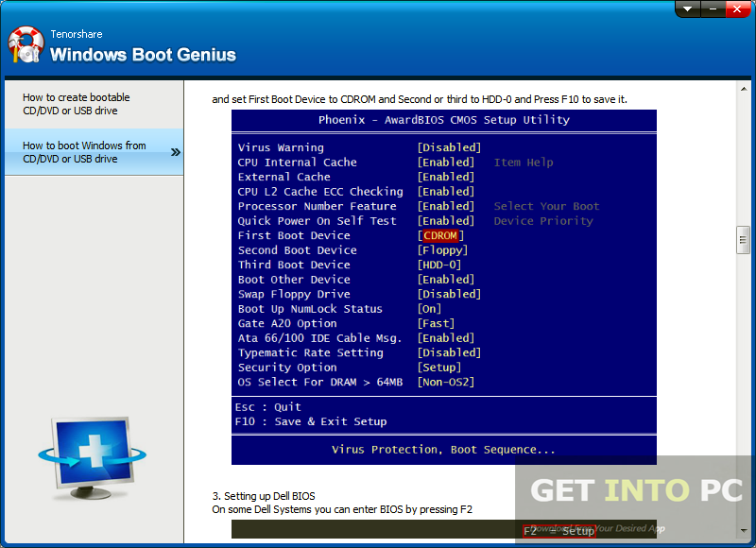Viewport: 756px width, 548px height.
Task: Click the highlighted 'CDROM' value in BIOS image
Action: click(x=440, y=235)
